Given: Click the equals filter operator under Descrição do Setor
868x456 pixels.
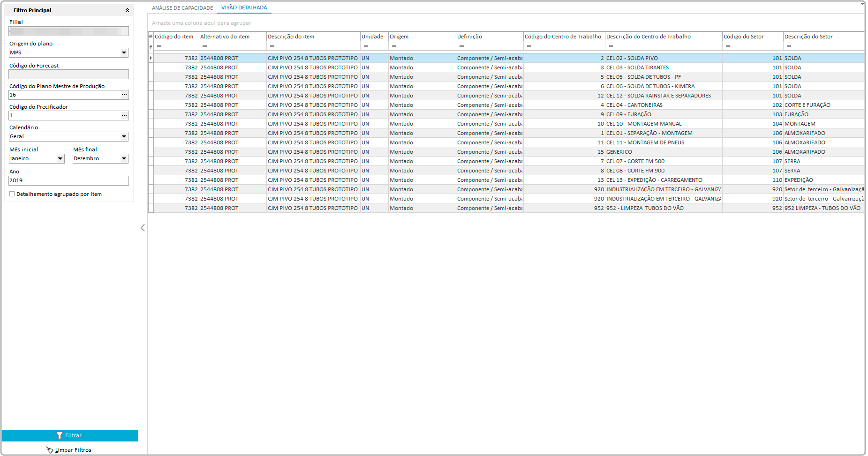Looking at the screenshot, I should [789, 46].
